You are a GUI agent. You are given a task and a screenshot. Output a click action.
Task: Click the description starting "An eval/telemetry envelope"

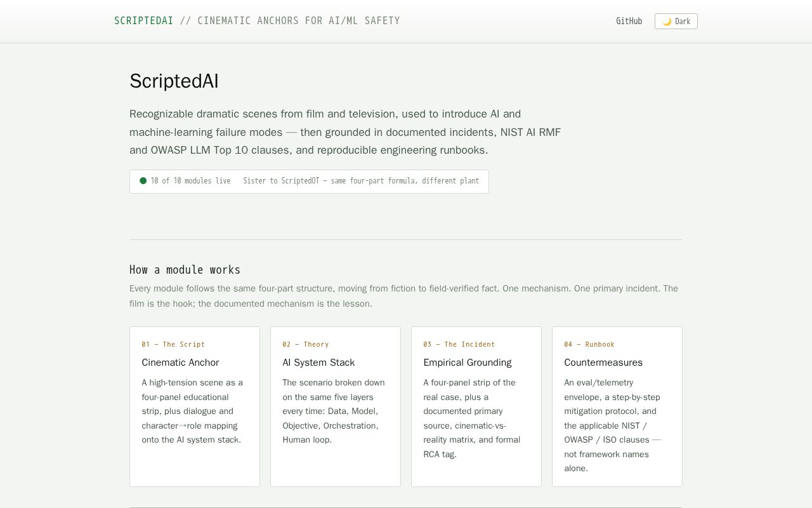[x=613, y=425]
